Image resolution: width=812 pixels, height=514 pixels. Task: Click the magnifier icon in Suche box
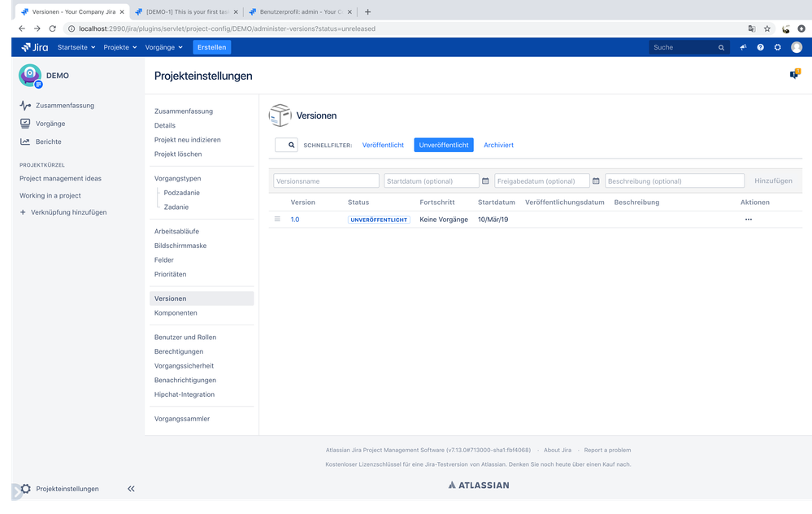(x=721, y=48)
